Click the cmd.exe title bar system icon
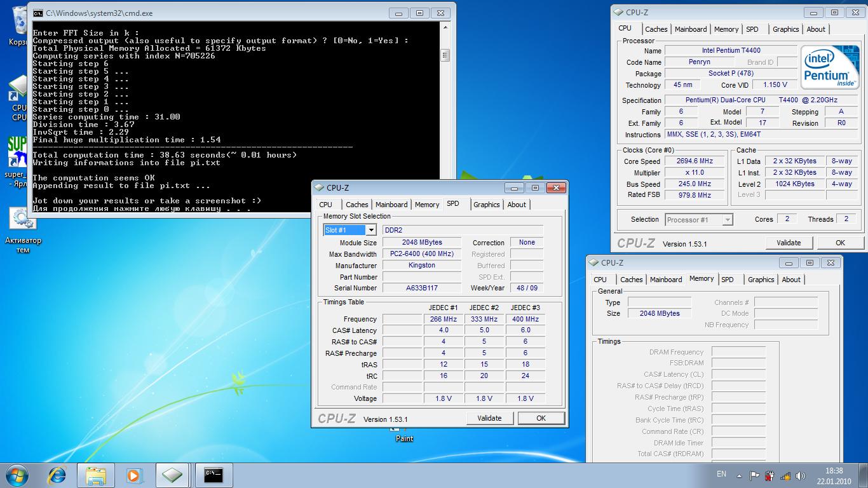Screen dimensions: 868x488 [38, 13]
